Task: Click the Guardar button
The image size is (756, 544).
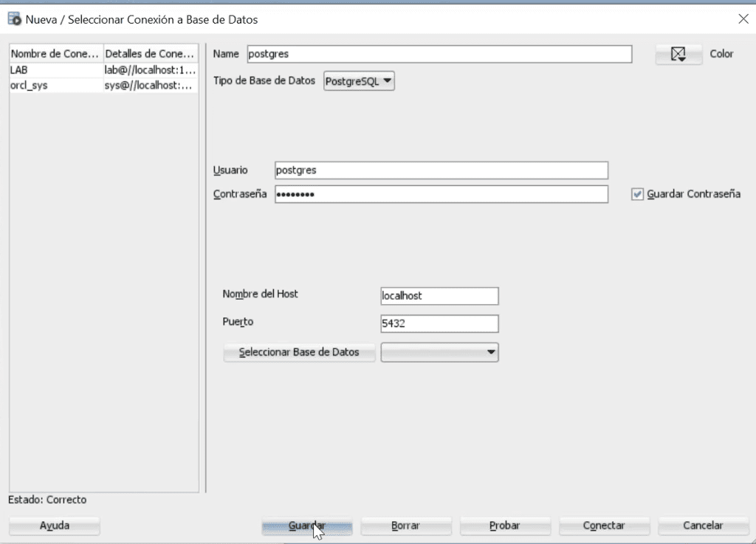Action: point(307,526)
